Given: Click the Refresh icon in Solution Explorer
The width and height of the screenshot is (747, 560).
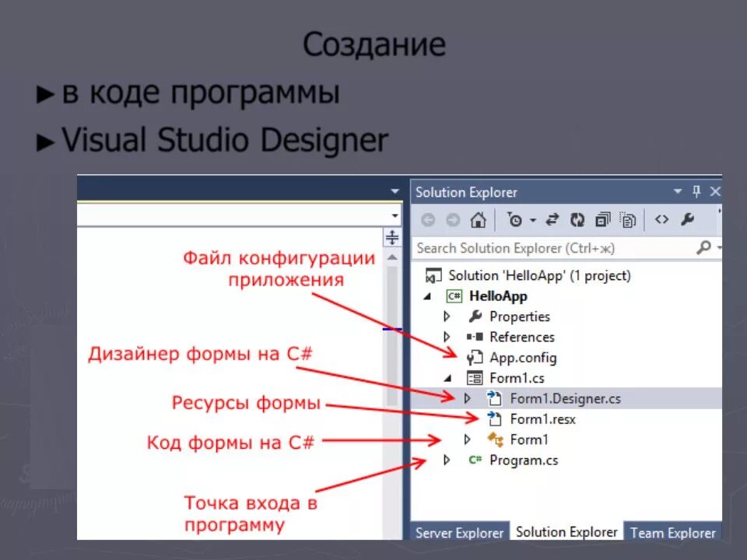Looking at the screenshot, I should click(x=577, y=220).
